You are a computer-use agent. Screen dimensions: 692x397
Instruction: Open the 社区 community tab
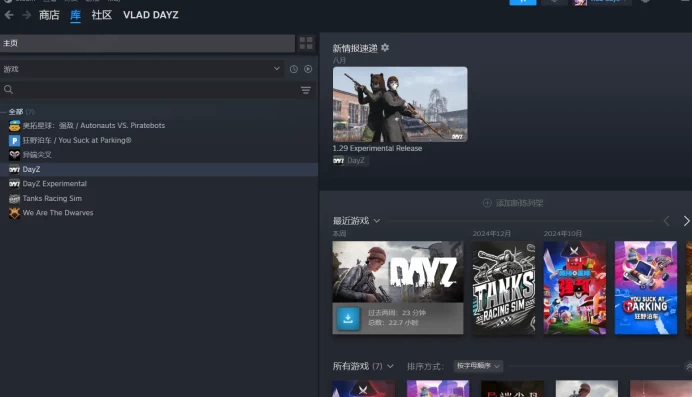click(102, 15)
